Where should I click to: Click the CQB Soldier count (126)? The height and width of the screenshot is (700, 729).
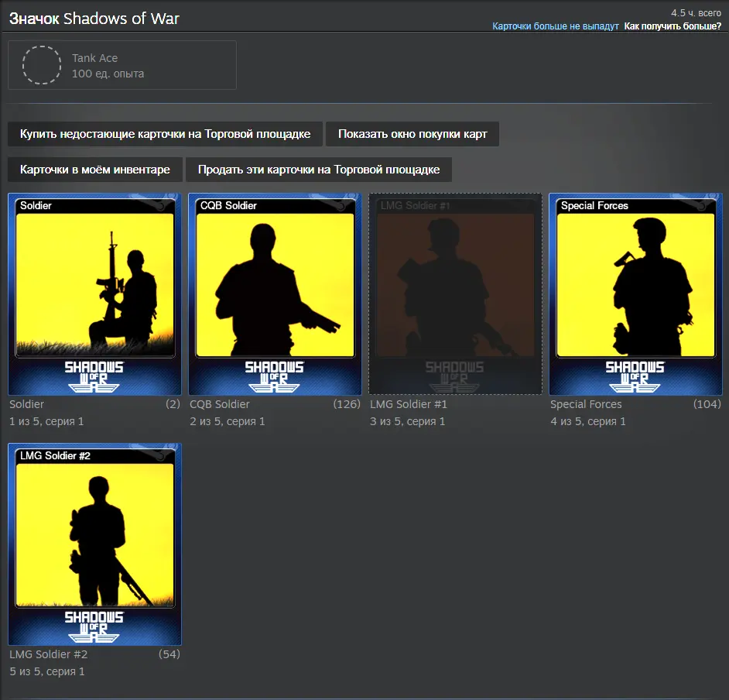point(347,404)
